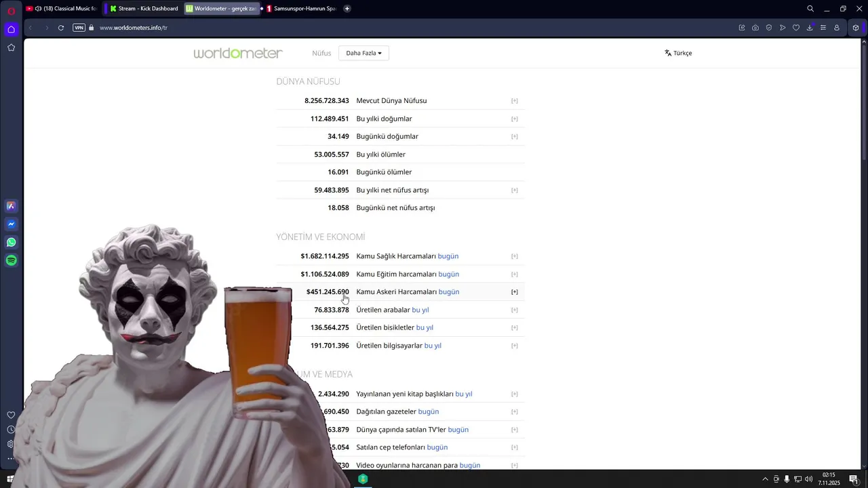This screenshot has width=868, height=488.
Task: Open the Nüfus menu item
Action: [321, 53]
